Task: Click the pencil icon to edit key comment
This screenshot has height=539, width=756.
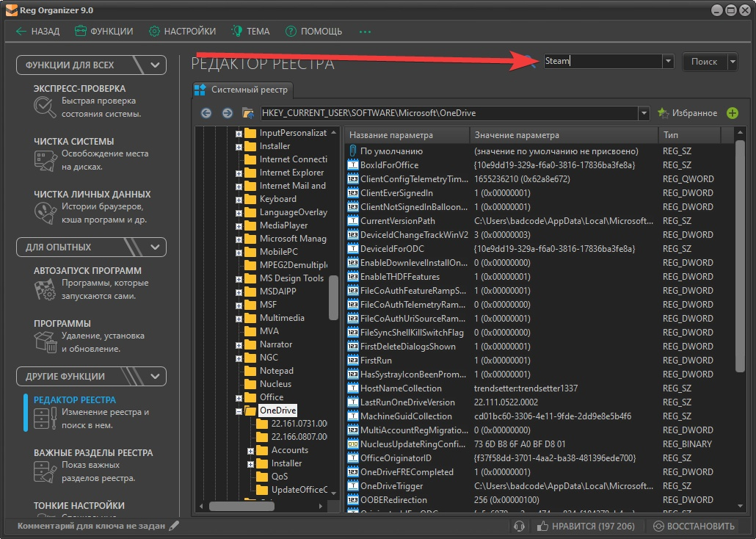Action: [174, 526]
